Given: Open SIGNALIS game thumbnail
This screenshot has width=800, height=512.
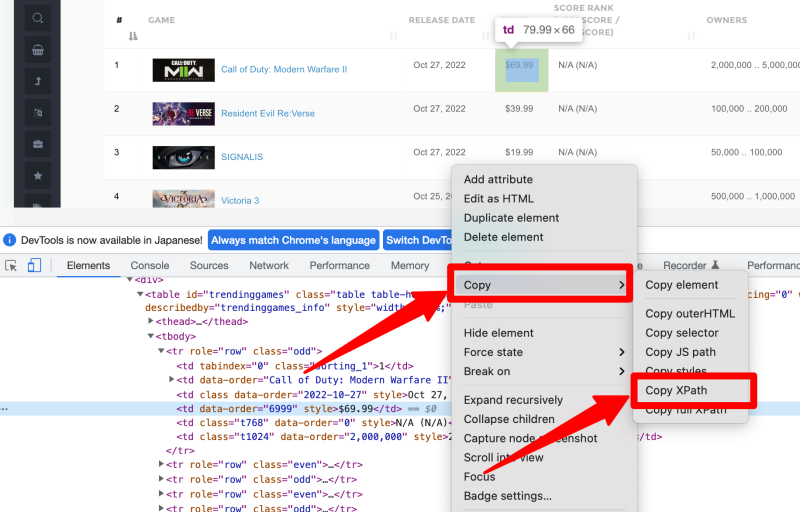Looking at the screenshot, I should tap(184, 158).
